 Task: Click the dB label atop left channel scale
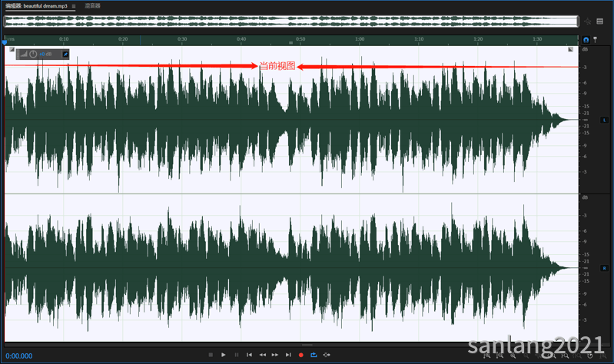(585, 49)
